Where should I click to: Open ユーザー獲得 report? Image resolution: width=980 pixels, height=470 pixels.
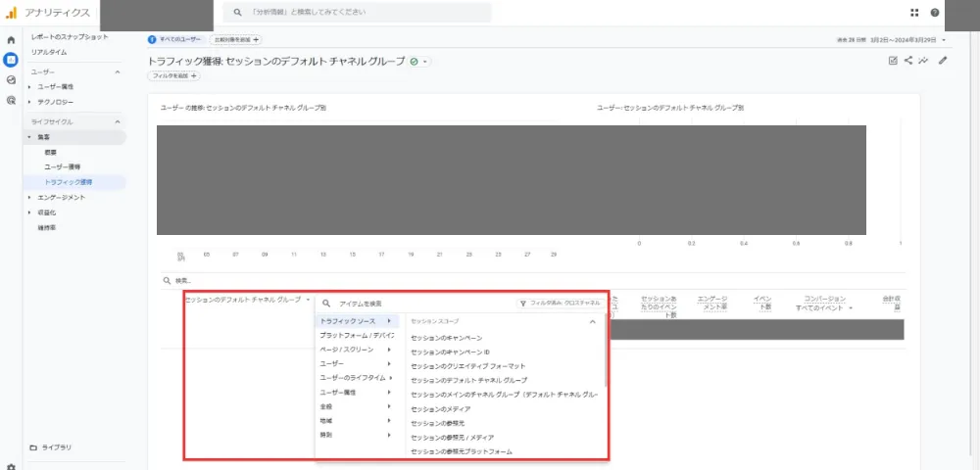point(63,167)
